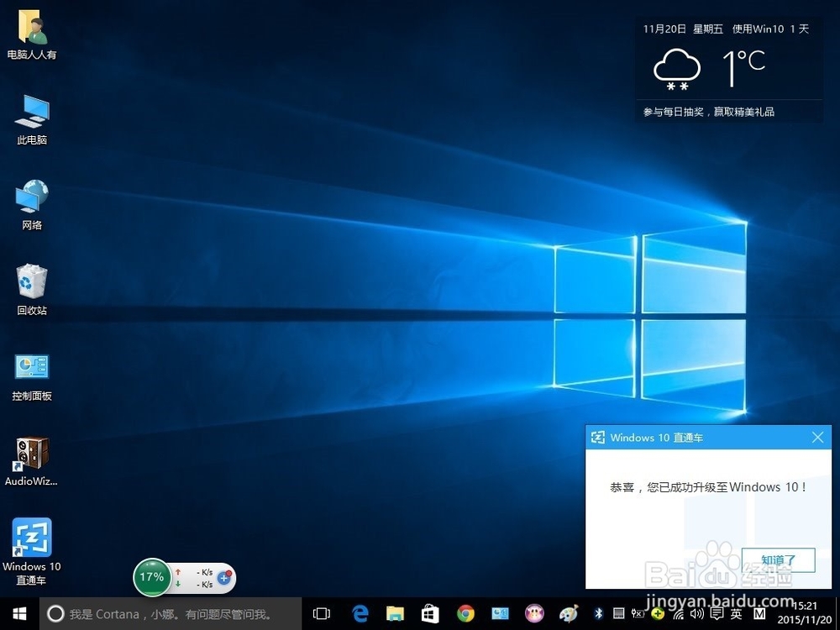840x630 pixels.
Task: Open the Start menu
Action: tap(19, 614)
